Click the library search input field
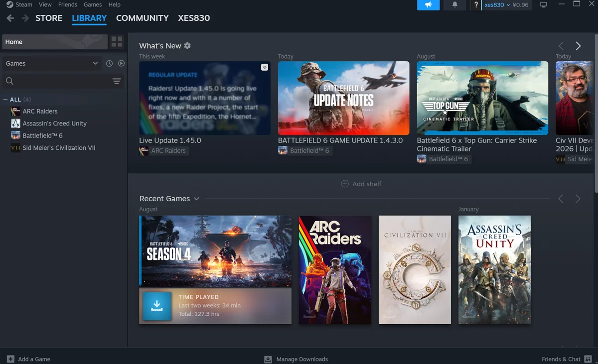The height and width of the screenshot is (364, 598). coord(62,81)
